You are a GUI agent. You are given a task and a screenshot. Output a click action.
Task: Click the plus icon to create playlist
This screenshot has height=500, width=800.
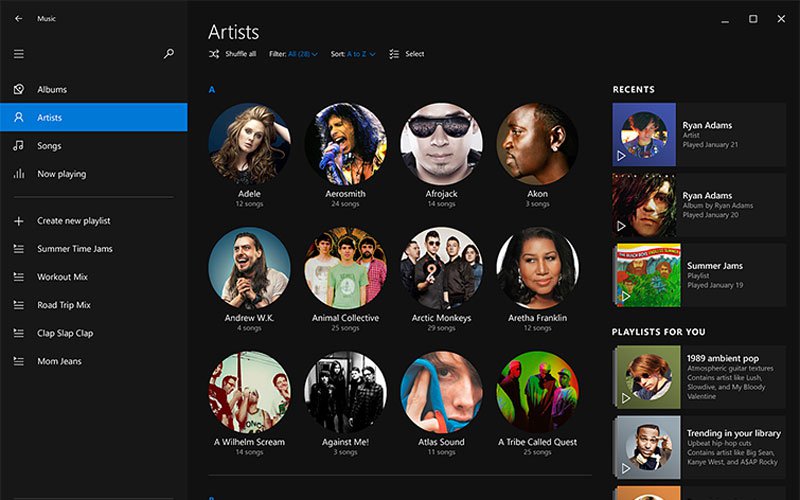[x=18, y=221]
